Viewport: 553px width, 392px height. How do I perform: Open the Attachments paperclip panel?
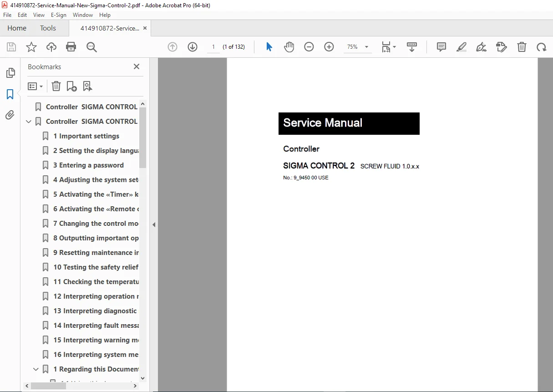(10, 115)
